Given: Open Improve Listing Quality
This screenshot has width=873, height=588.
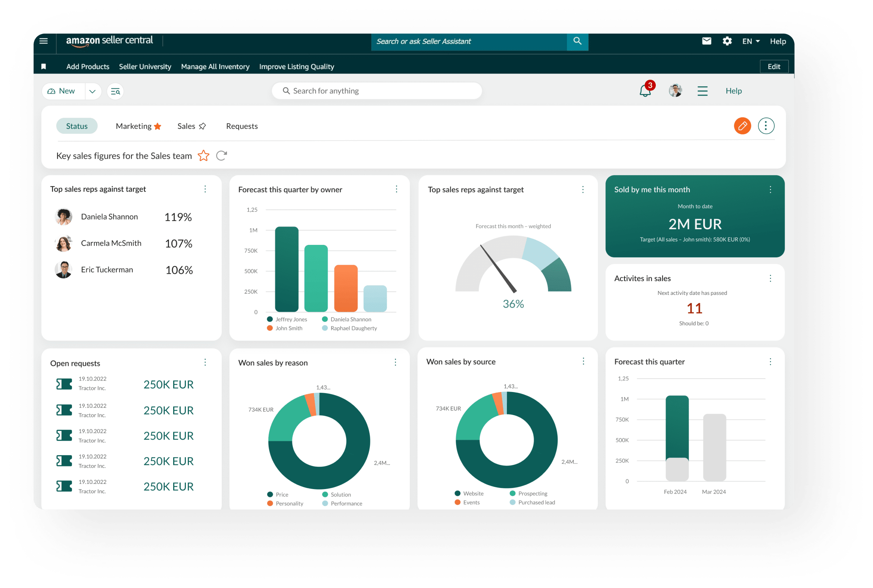Looking at the screenshot, I should click(296, 66).
